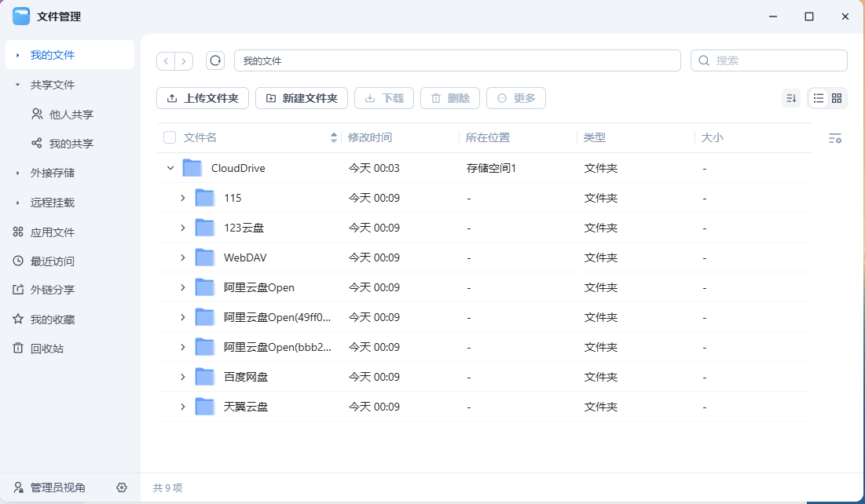Click the refresh icon next to path bar
This screenshot has height=504, width=865.
pos(214,60)
